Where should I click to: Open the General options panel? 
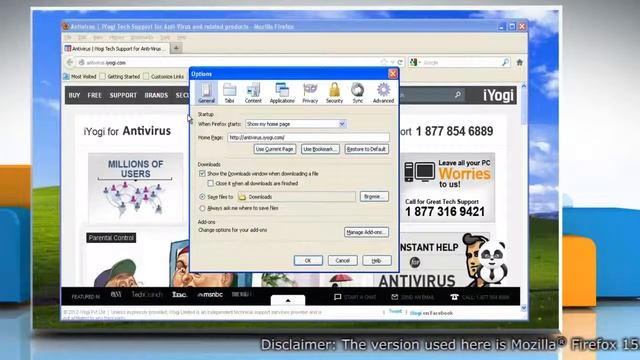[x=206, y=92]
